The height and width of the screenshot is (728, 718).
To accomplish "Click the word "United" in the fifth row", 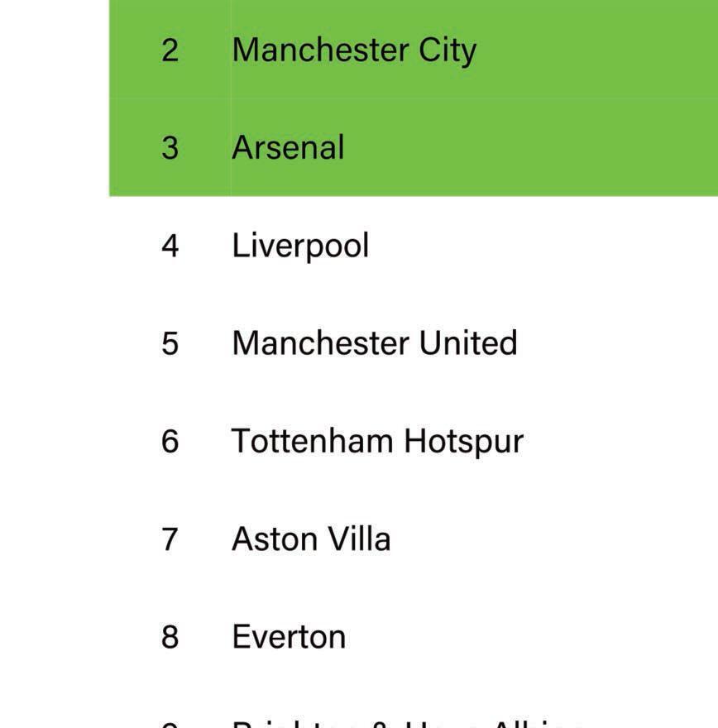I will 468,342.
